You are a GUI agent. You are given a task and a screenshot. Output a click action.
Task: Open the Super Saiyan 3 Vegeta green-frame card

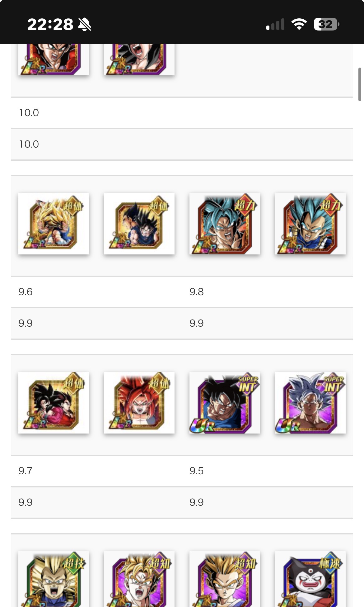pyautogui.click(x=54, y=579)
